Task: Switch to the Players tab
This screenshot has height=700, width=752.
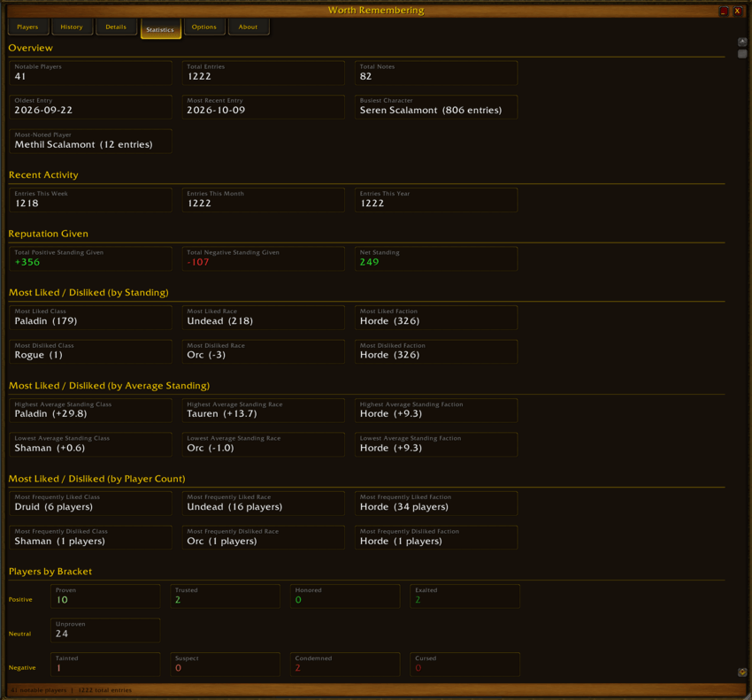Action: pyautogui.click(x=27, y=27)
